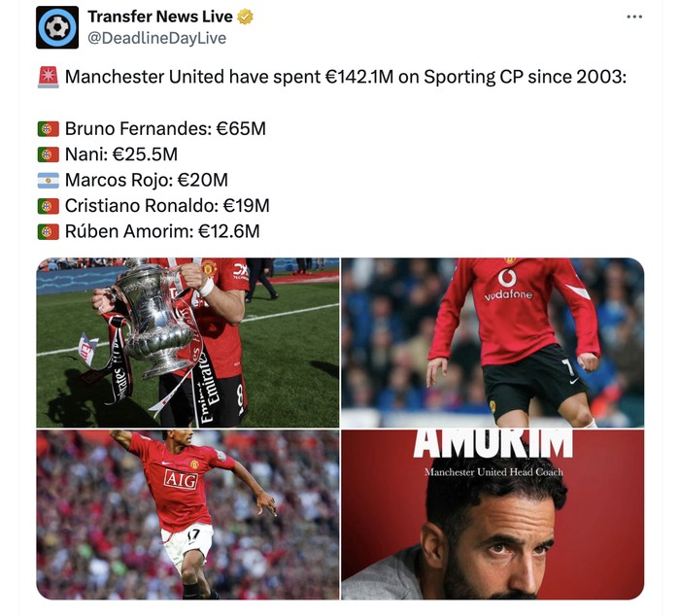This screenshot has height=616, width=680.
Task: Click the Cristiano Ronaldo: €19M text
Action: 167,206
